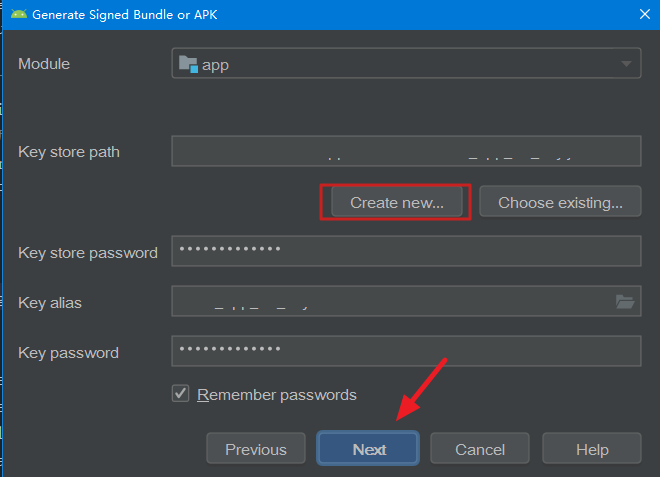The image size is (660, 477).
Task: Select Choose existing... keystore button
Action: point(560,202)
